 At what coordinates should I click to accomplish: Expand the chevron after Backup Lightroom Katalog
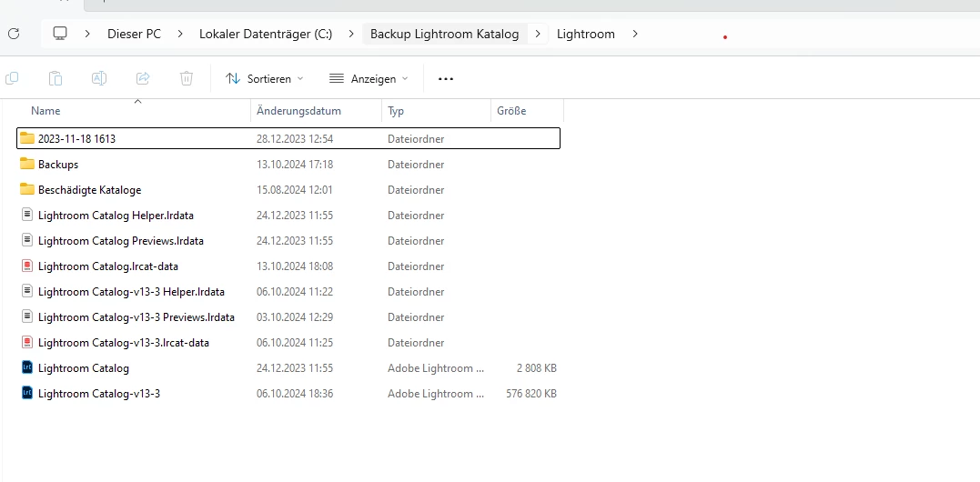pyautogui.click(x=538, y=34)
